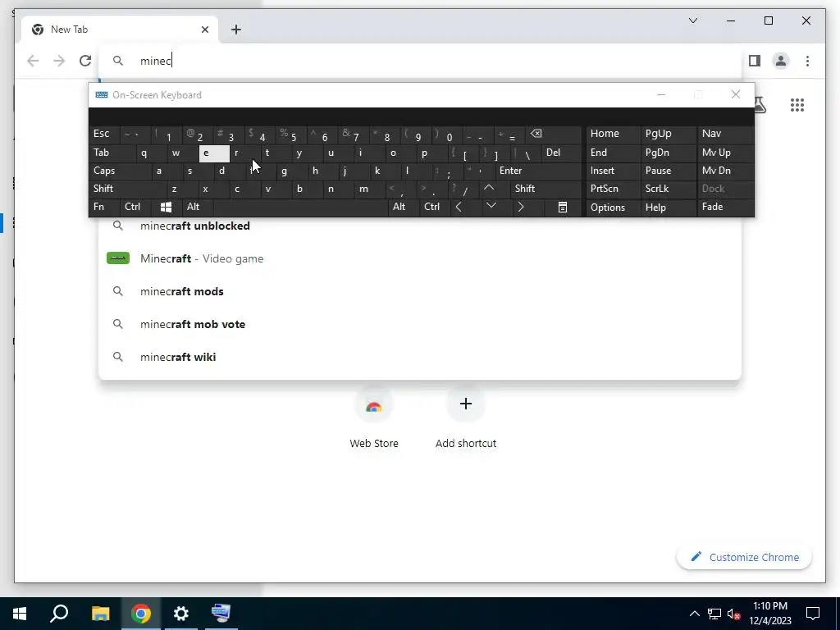840x630 pixels.
Task: Select the New Tab tab
Action: 120,30
